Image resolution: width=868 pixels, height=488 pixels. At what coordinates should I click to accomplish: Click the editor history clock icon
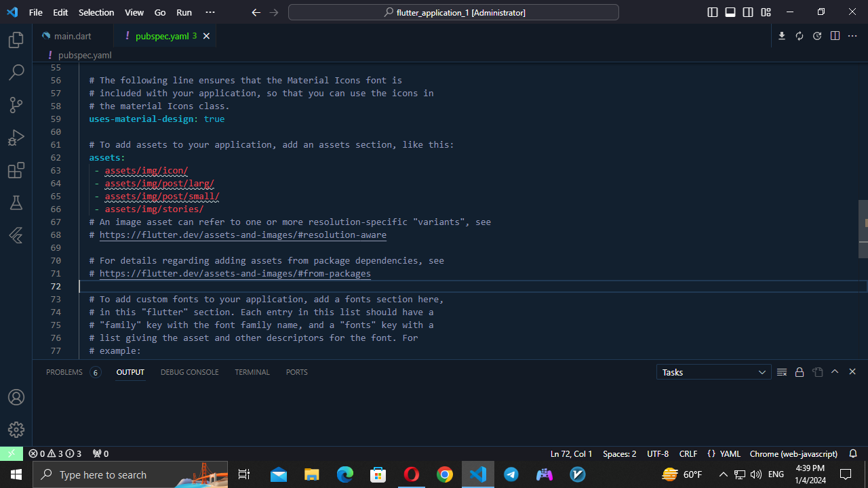point(817,36)
